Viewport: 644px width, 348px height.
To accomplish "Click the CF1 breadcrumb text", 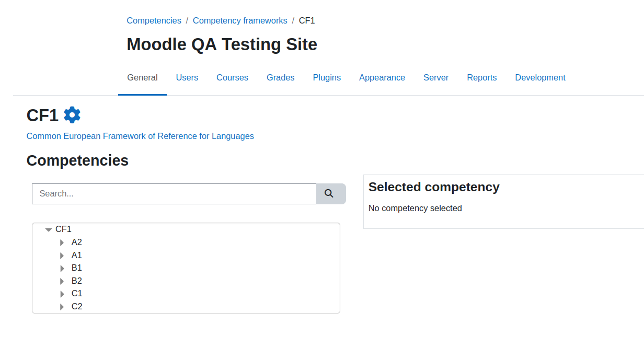I will [x=307, y=20].
